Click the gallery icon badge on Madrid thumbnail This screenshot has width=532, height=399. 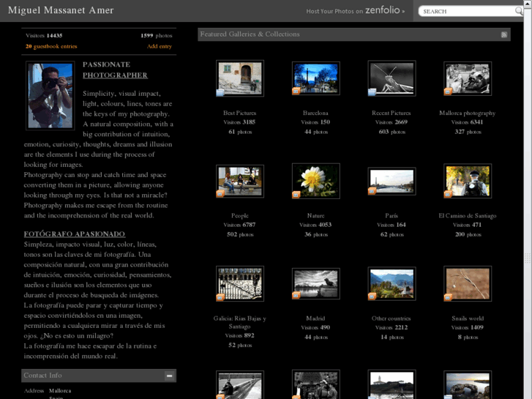tap(296, 296)
